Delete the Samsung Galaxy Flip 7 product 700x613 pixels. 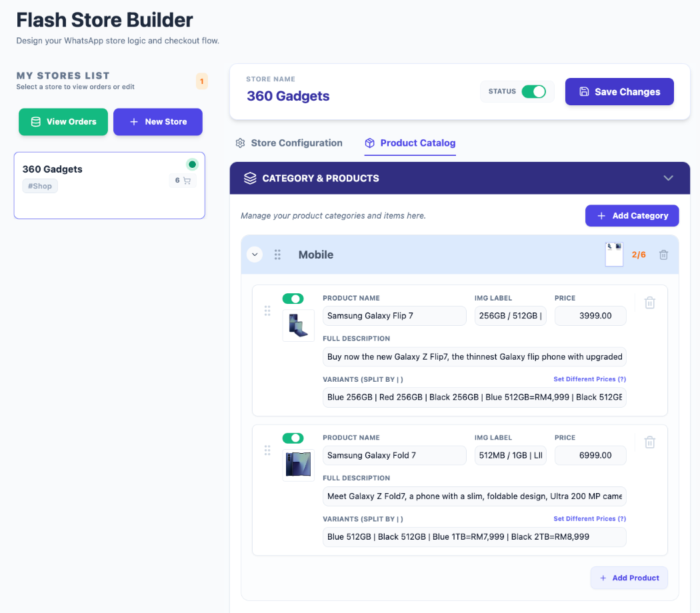pos(649,303)
